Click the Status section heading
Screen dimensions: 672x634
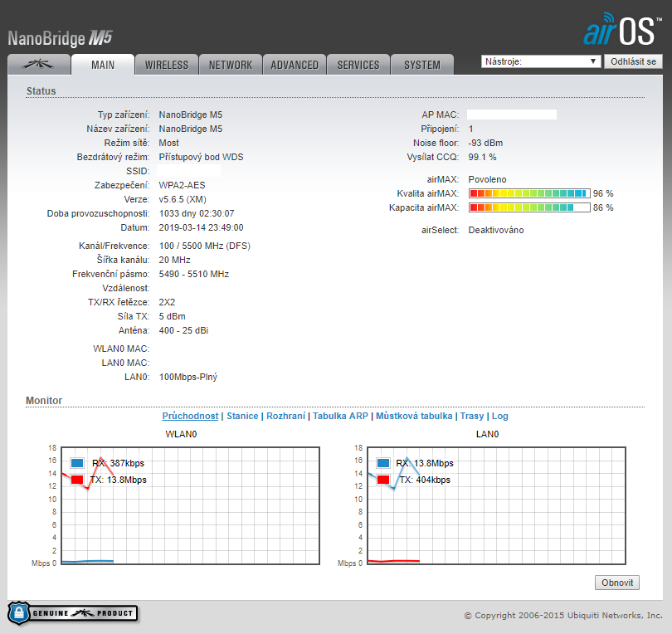(41, 91)
